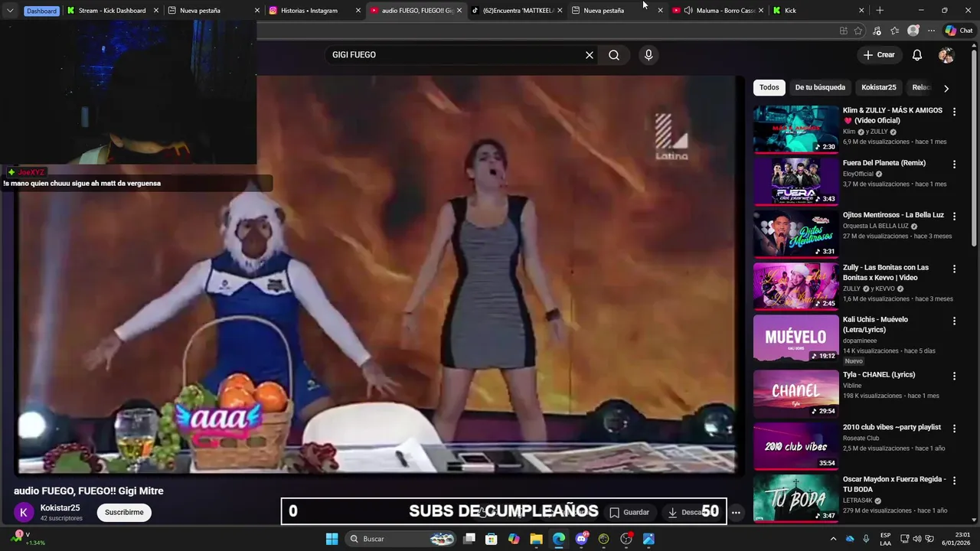Open browser favorites list icon
The height and width of the screenshot is (551, 980).
[x=894, y=31]
